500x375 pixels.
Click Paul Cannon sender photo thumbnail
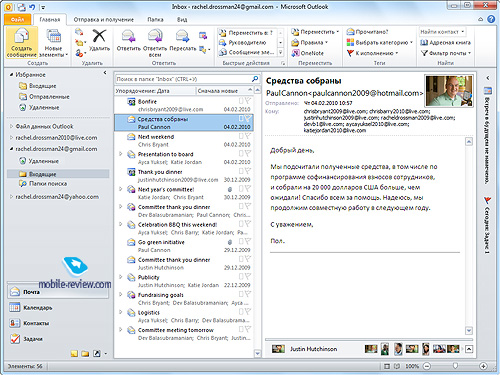[x=449, y=91]
